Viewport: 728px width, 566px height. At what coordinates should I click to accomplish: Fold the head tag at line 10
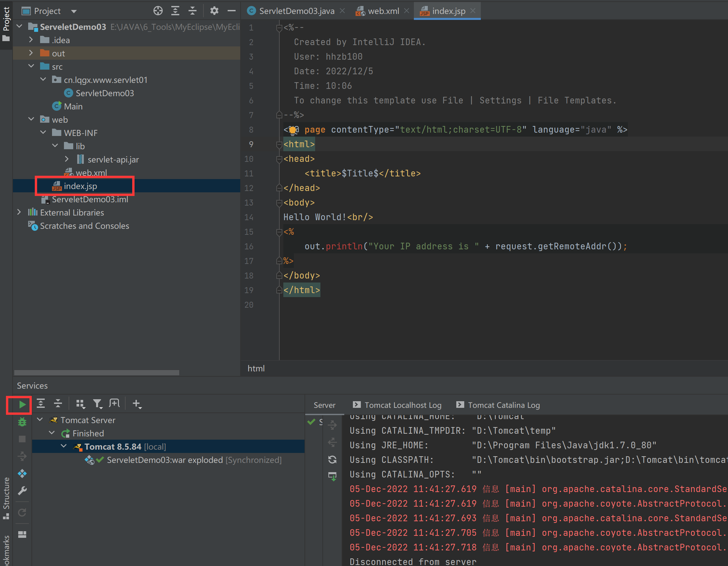click(279, 159)
